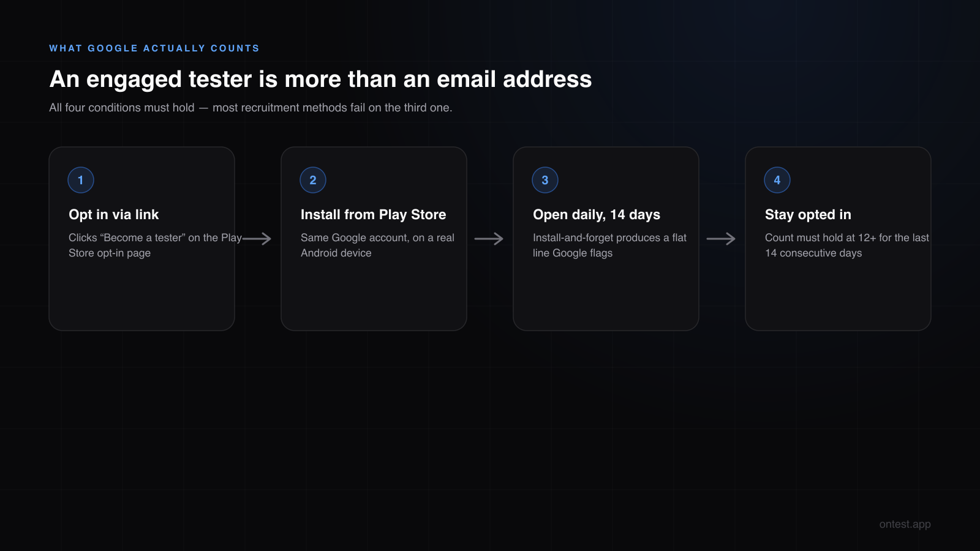
Task: Click the 'Open daily, 14 days' heading
Action: pos(597,214)
